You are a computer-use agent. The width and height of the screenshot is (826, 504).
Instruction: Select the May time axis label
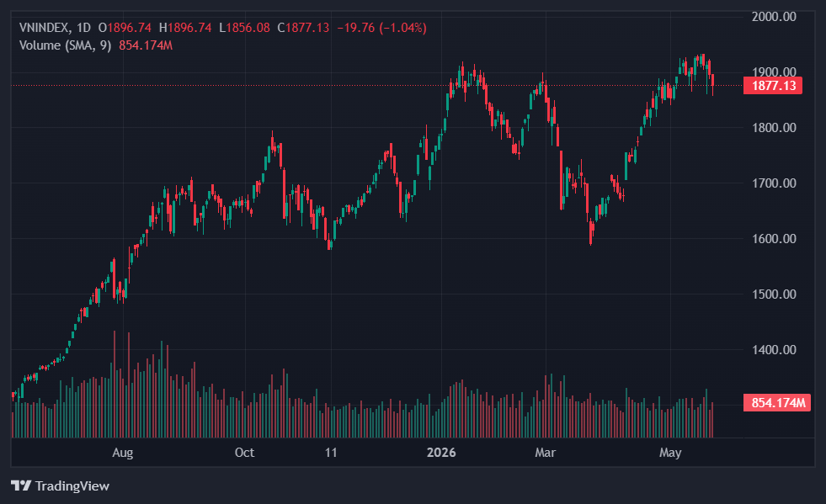coord(670,453)
